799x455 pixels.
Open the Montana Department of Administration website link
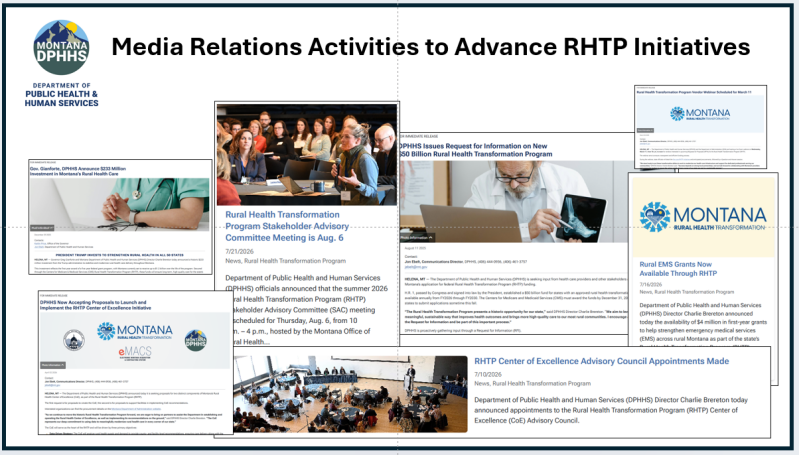pos(135,409)
